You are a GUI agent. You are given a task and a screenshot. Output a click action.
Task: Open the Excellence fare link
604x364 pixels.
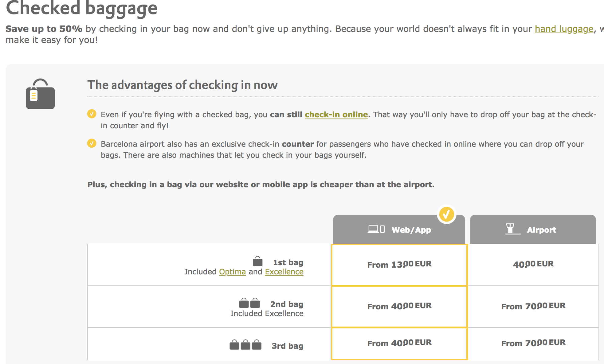pos(284,272)
